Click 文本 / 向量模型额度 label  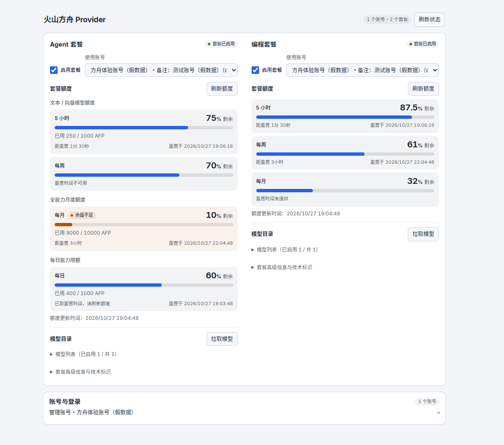pos(72,103)
